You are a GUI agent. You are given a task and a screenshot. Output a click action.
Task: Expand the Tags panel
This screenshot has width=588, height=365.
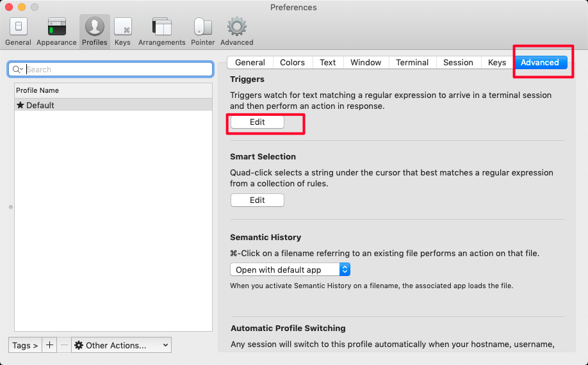click(25, 345)
